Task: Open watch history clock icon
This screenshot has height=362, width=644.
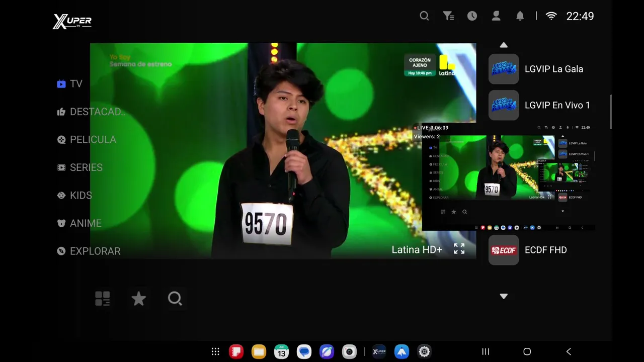Action: pyautogui.click(x=472, y=16)
